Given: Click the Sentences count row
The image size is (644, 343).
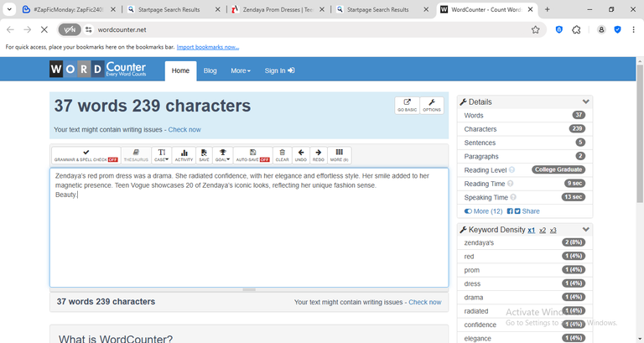Looking at the screenshot, I should point(524,143).
